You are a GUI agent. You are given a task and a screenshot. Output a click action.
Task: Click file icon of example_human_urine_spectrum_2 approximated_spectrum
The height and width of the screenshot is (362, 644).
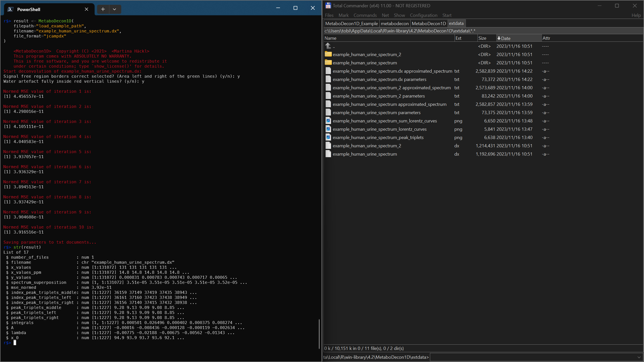(x=328, y=87)
